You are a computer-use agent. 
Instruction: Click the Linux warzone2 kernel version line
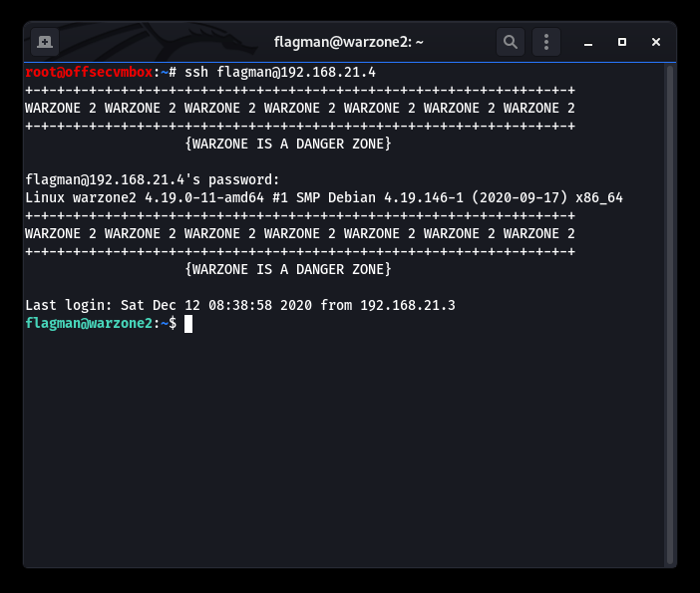[x=324, y=197]
